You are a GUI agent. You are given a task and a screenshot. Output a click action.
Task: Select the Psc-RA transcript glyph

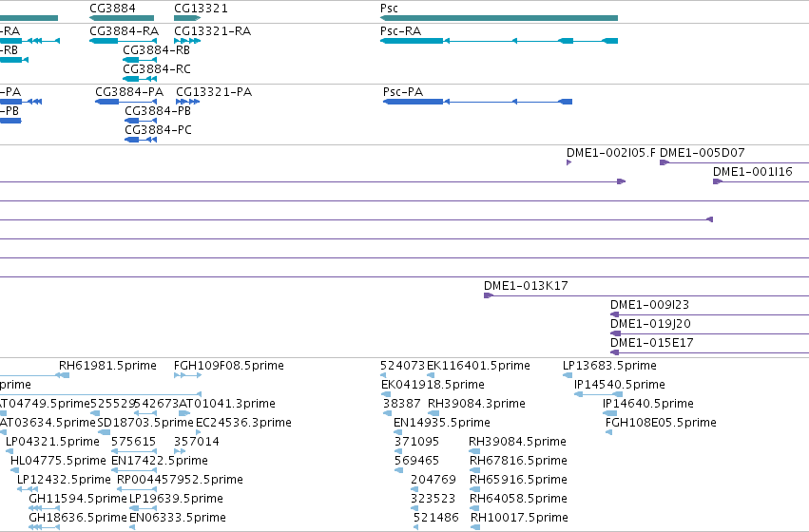coord(499,41)
